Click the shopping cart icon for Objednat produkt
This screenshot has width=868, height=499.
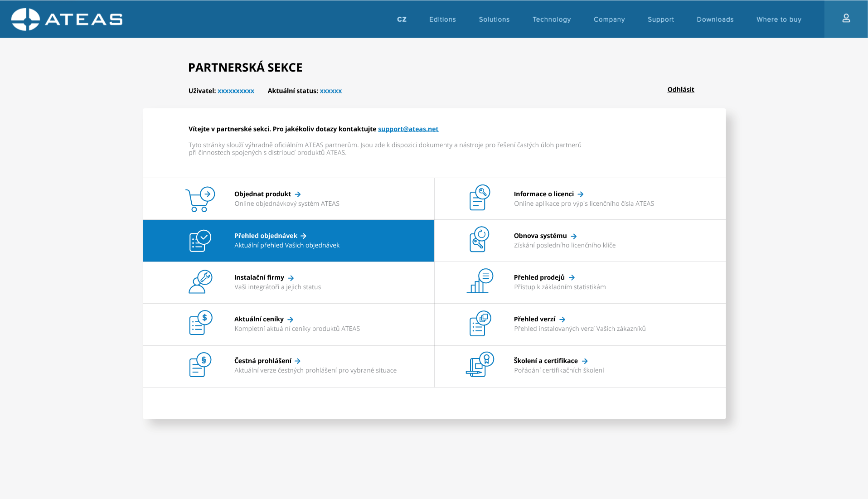(x=200, y=199)
